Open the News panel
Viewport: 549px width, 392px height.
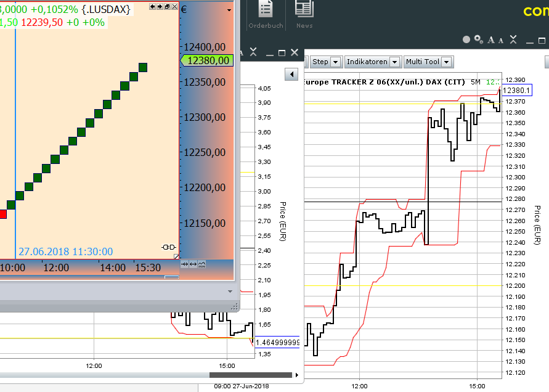point(304,15)
